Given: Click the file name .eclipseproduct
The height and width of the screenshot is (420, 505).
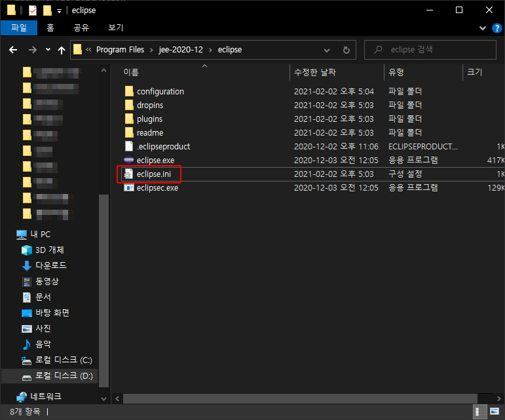Looking at the screenshot, I should (x=163, y=147).
